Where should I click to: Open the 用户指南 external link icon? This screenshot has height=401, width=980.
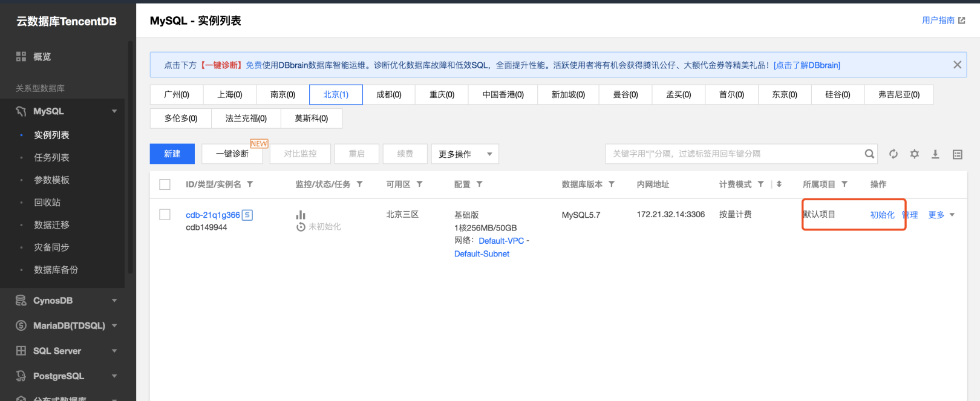pos(962,21)
